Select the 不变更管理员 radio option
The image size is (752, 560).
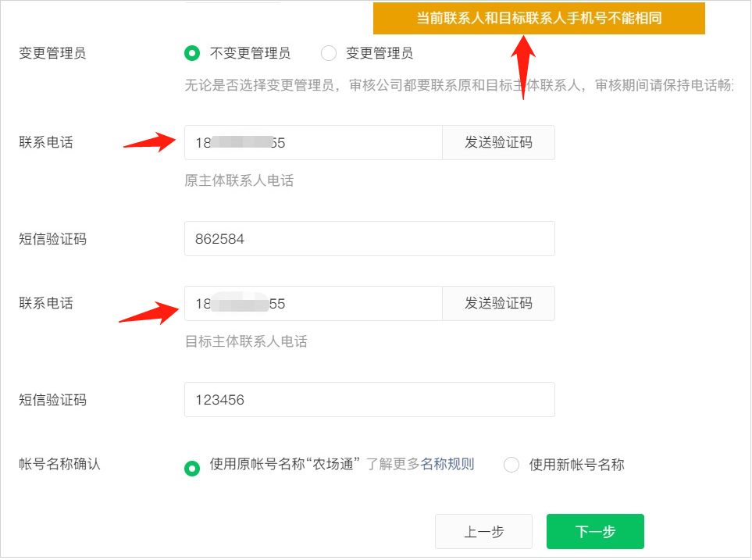(192, 53)
